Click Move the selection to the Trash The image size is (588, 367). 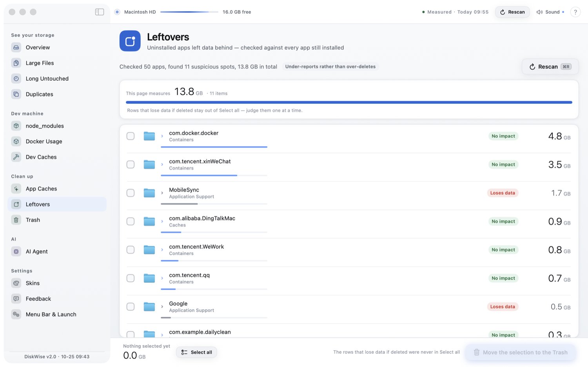[521, 352]
